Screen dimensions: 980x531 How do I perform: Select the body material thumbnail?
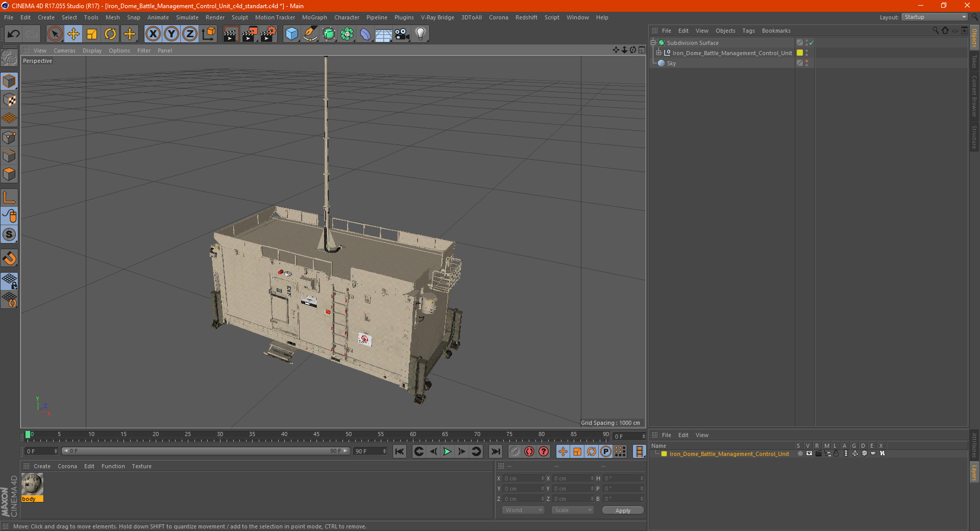(x=32, y=484)
